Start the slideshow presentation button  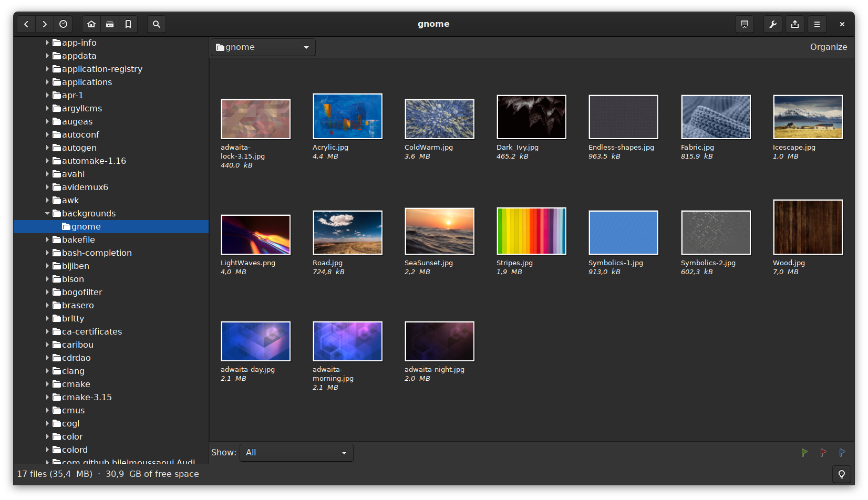[x=745, y=24]
